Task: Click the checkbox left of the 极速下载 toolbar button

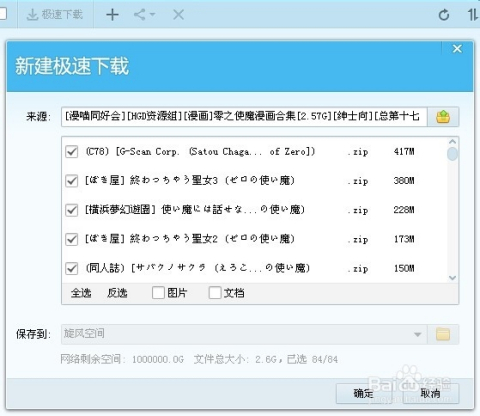Action: (x=3, y=14)
